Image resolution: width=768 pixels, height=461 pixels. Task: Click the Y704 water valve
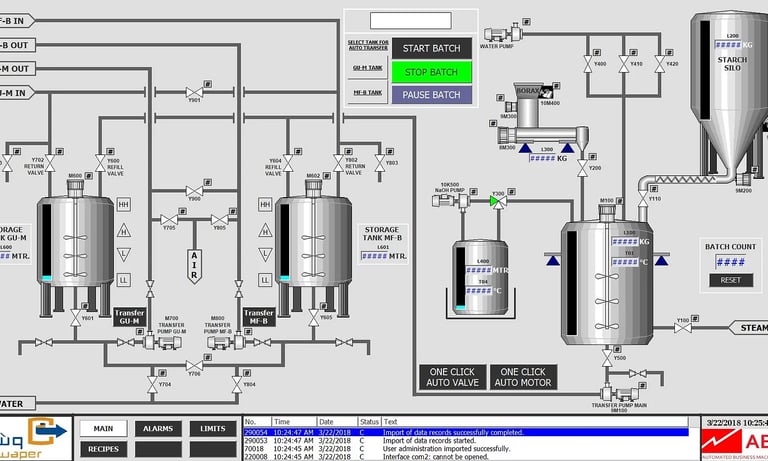point(152,384)
